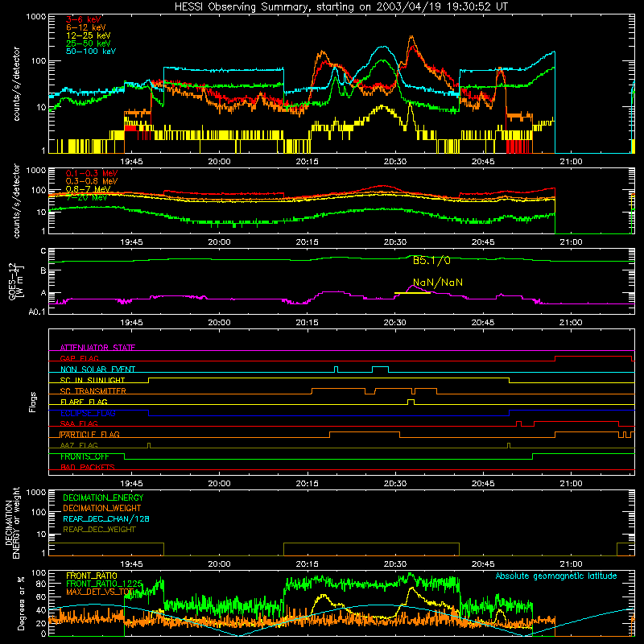
Task: Click the B5.1/0 flare annotation
Action: (x=431, y=260)
